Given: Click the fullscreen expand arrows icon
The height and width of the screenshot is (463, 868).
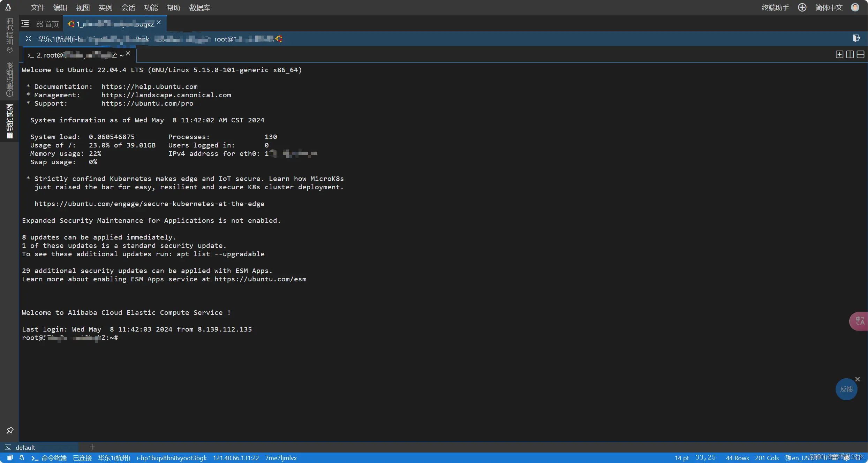Looking at the screenshot, I should pos(29,39).
